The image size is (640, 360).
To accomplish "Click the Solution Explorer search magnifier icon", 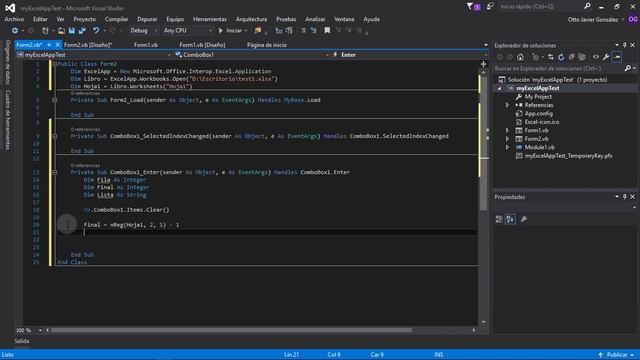I will 628,69.
